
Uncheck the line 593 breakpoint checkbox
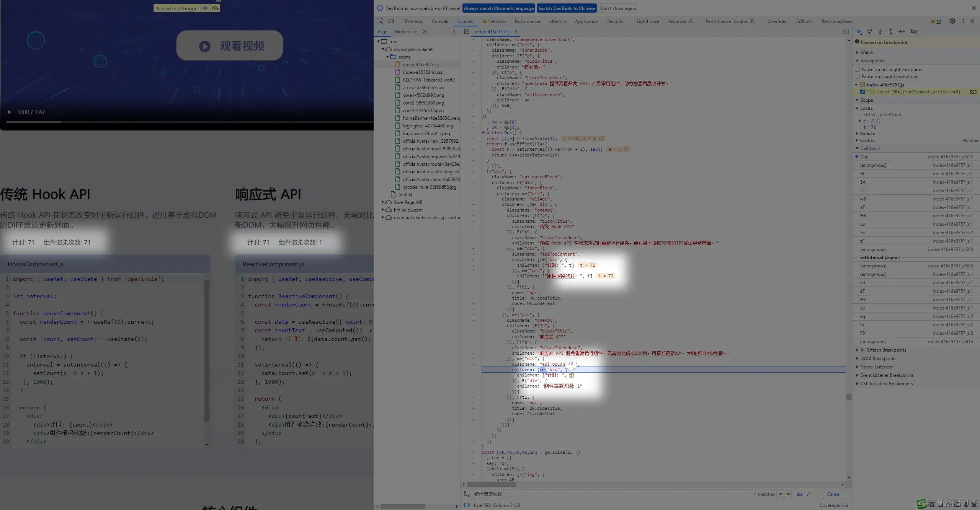(862, 92)
